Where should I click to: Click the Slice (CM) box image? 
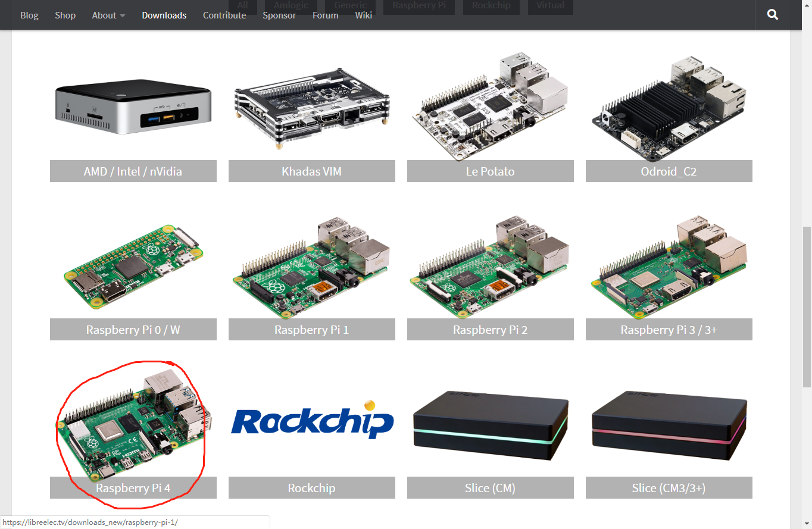(x=491, y=425)
